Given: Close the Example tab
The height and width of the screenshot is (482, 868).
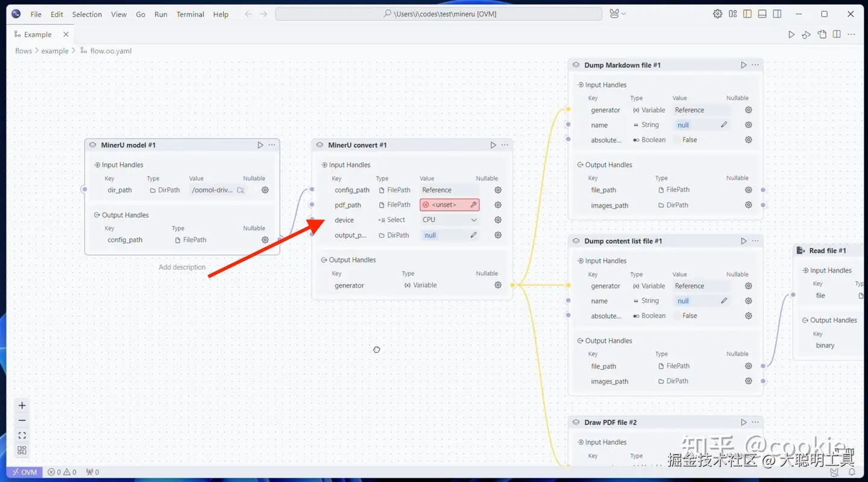Looking at the screenshot, I should coord(66,34).
